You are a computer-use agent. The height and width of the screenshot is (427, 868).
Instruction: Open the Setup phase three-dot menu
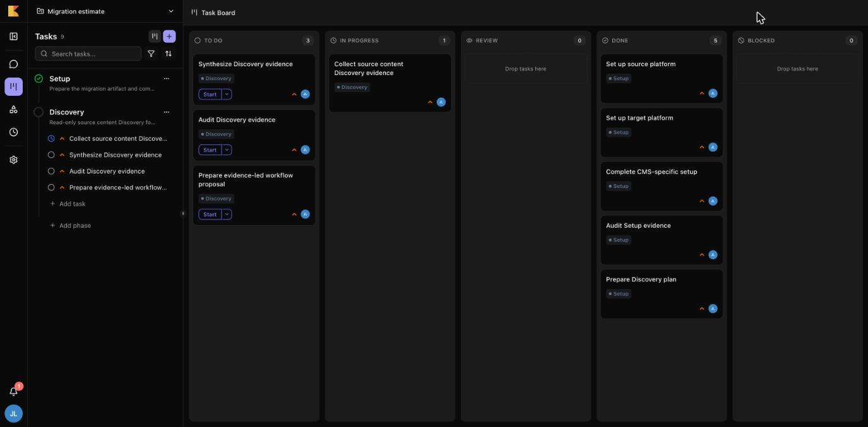(167, 79)
